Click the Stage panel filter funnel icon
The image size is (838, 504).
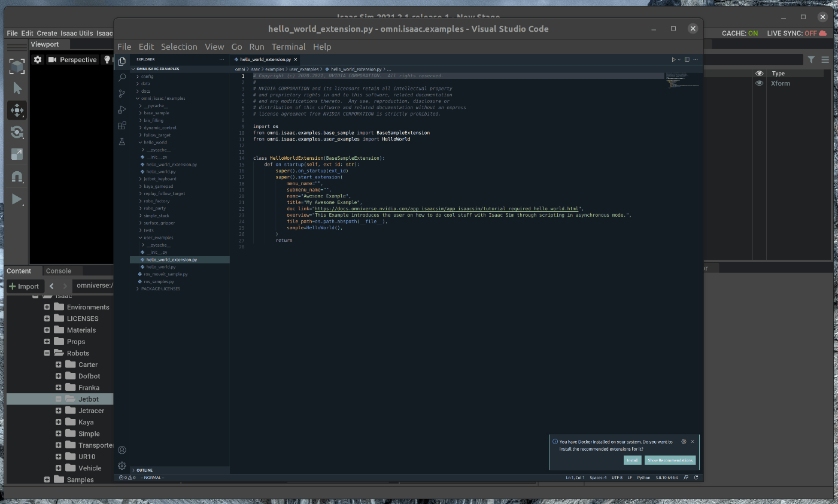point(811,60)
